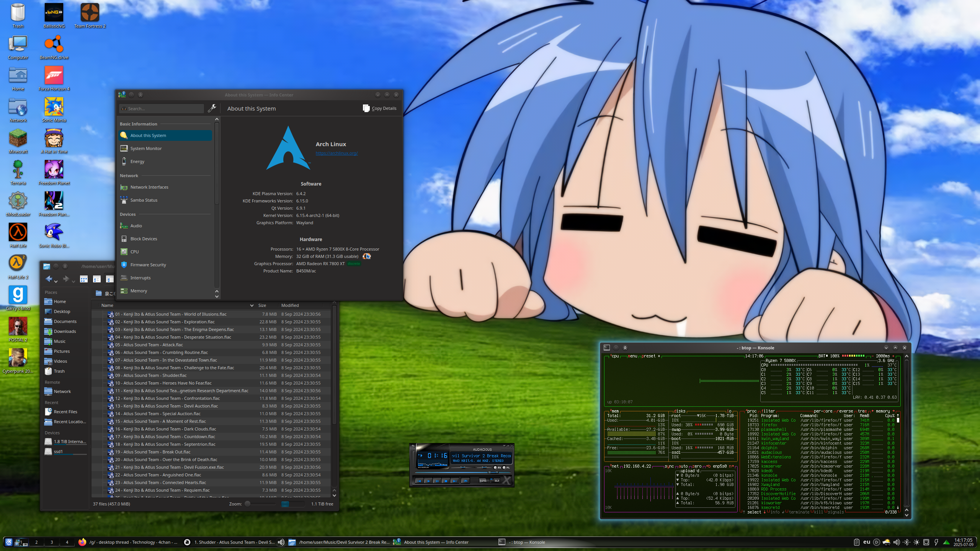
Task: Open the Sonic Mania desktop icon
Action: point(54,110)
